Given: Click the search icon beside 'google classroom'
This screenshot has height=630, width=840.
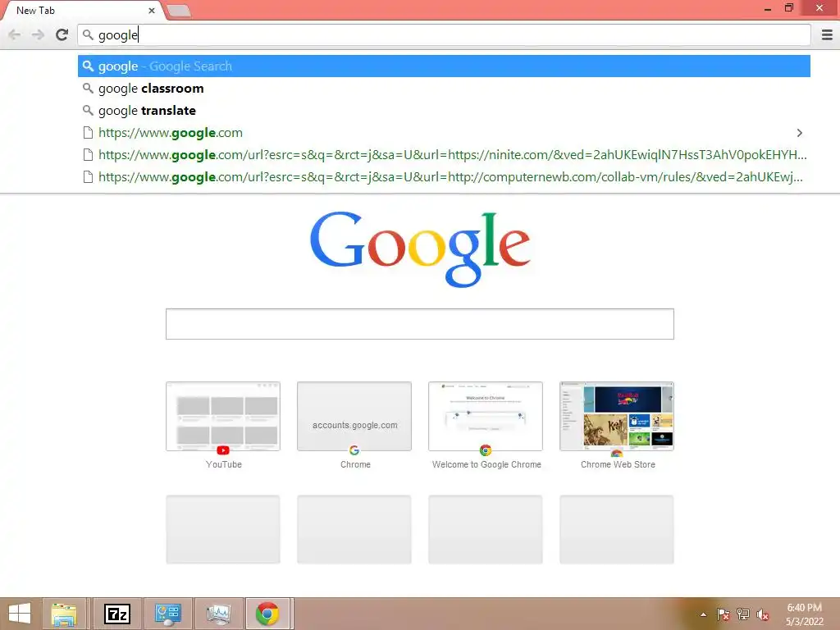Looking at the screenshot, I should [x=89, y=89].
